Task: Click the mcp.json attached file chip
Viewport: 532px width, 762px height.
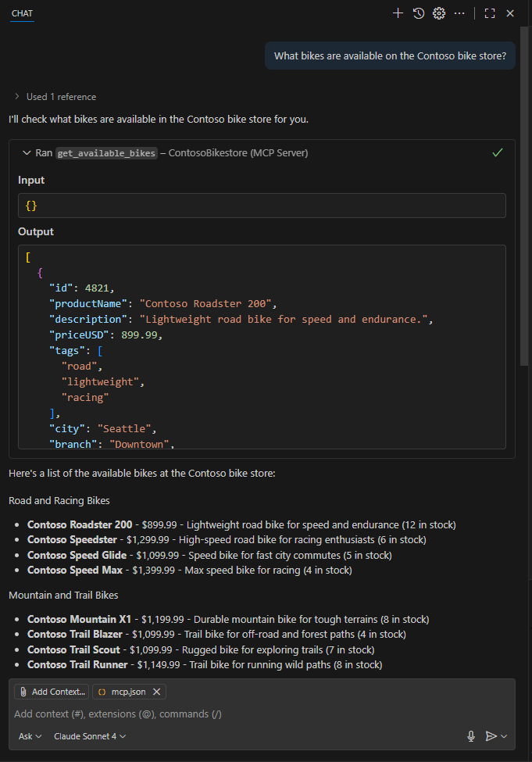Action: 123,692
